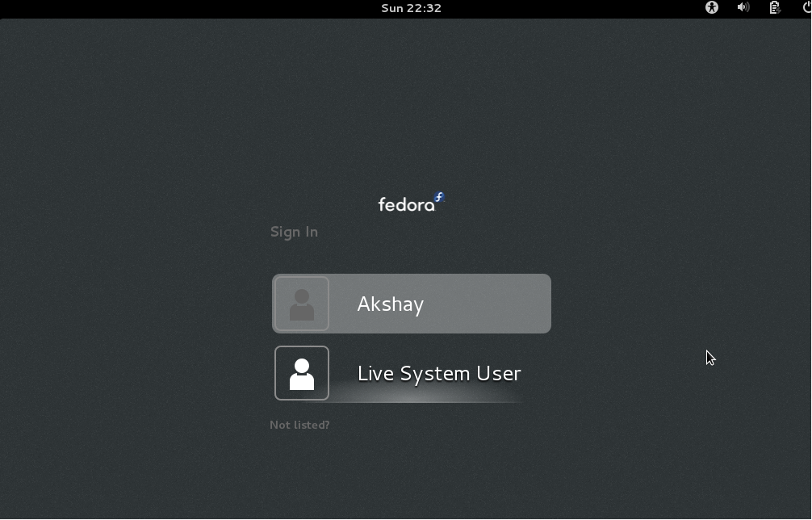
Task: Click Akshay's user avatar icon
Action: click(x=302, y=304)
